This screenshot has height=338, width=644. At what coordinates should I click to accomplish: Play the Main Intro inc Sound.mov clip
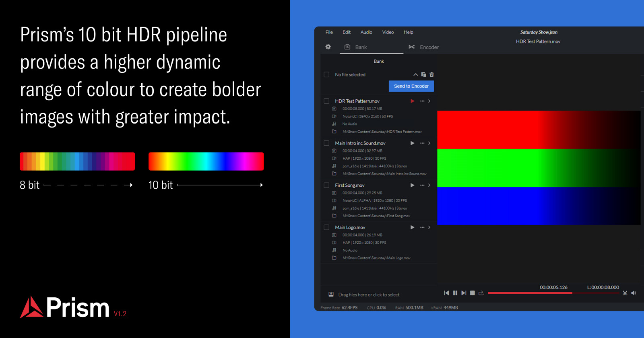pos(412,143)
